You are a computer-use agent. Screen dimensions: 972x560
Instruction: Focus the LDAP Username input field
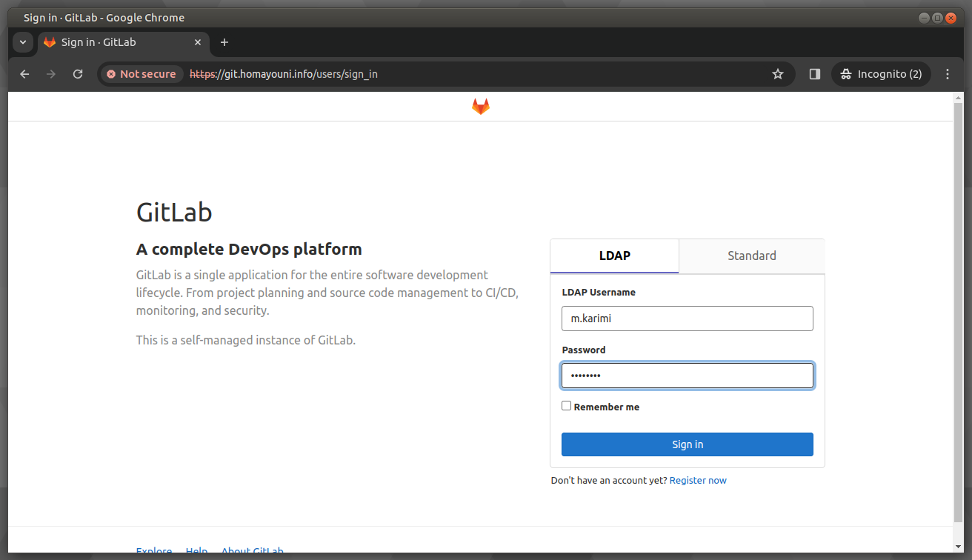[688, 319]
